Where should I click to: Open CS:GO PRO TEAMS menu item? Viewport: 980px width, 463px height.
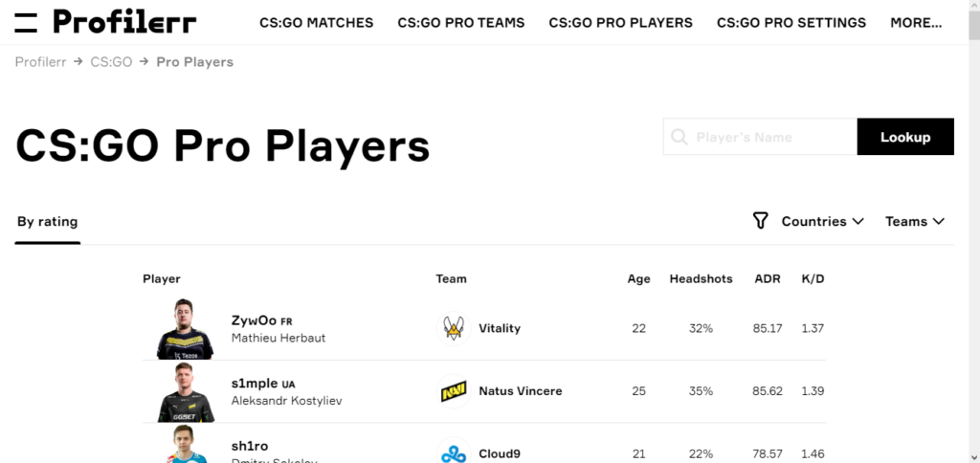pyautogui.click(x=460, y=22)
